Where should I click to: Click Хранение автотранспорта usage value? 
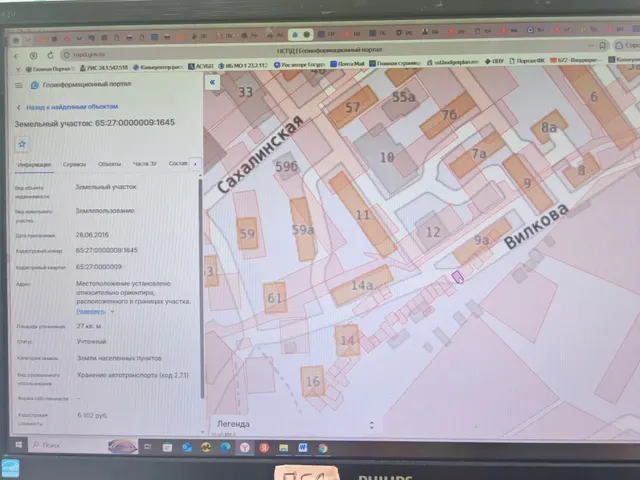point(133,375)
